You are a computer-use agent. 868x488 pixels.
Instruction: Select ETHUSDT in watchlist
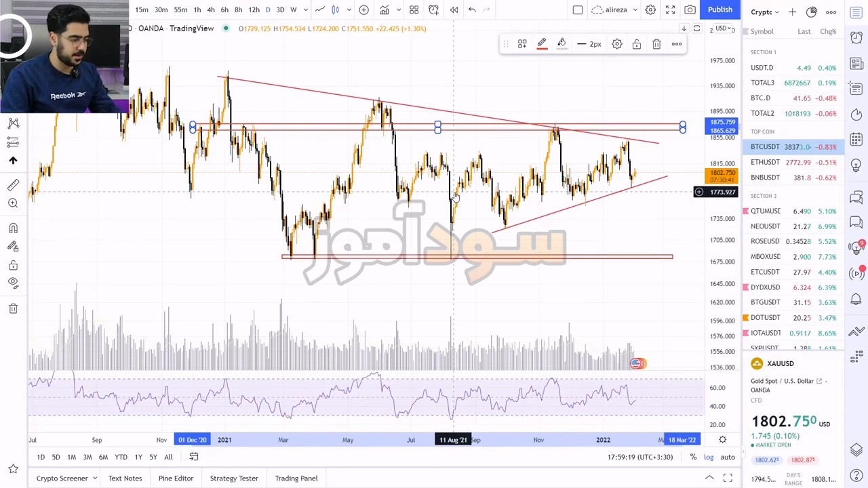[x=793, y=163]
